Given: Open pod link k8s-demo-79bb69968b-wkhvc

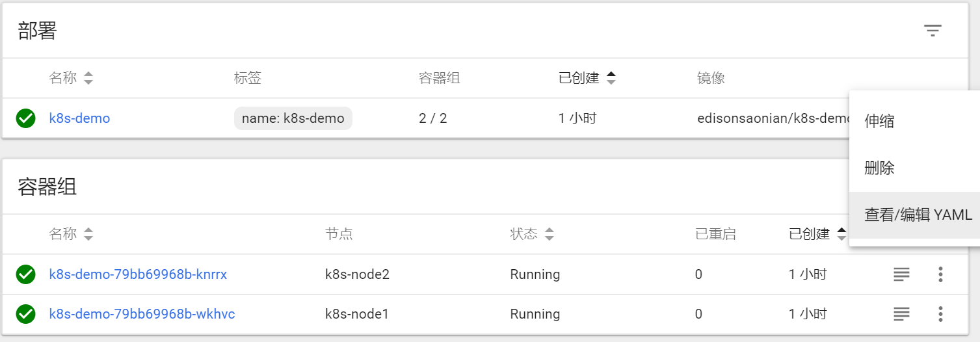Looking at the screenshot, I should click(142, 314).
